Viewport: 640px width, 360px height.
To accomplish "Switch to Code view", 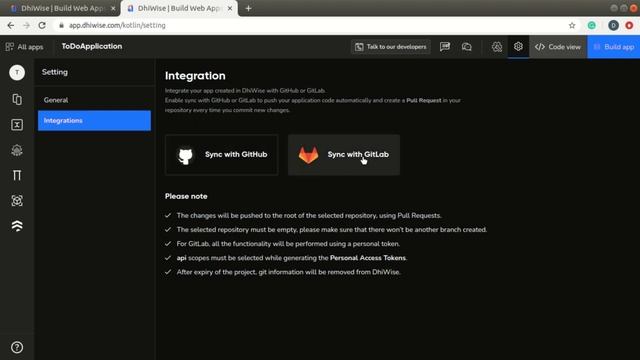I will (558, 47).
